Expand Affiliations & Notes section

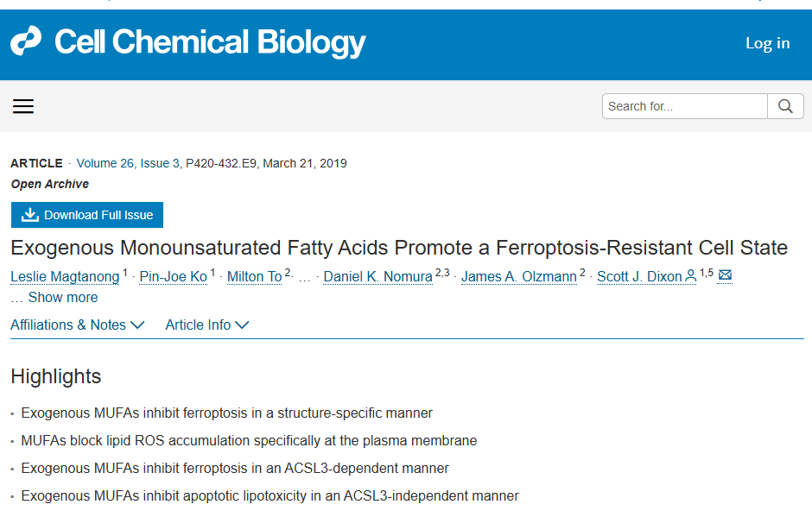click(77, 325)
